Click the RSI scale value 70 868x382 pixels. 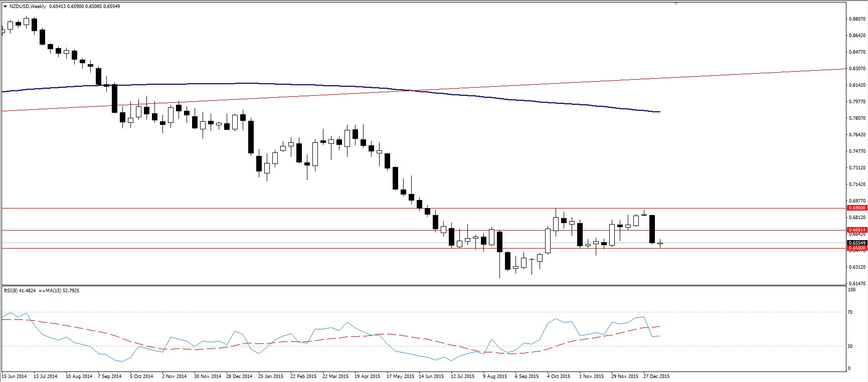coord(850,312)
